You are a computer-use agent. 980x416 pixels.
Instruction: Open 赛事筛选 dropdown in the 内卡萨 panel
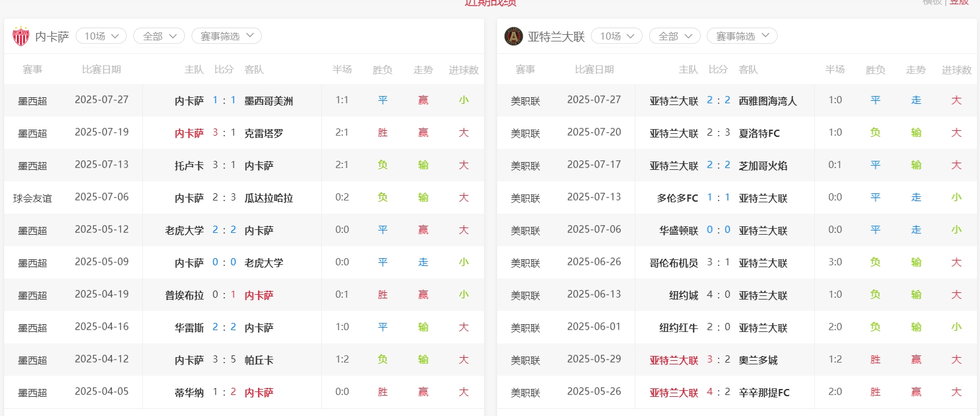pyautogui.click(x=226, y=36)
